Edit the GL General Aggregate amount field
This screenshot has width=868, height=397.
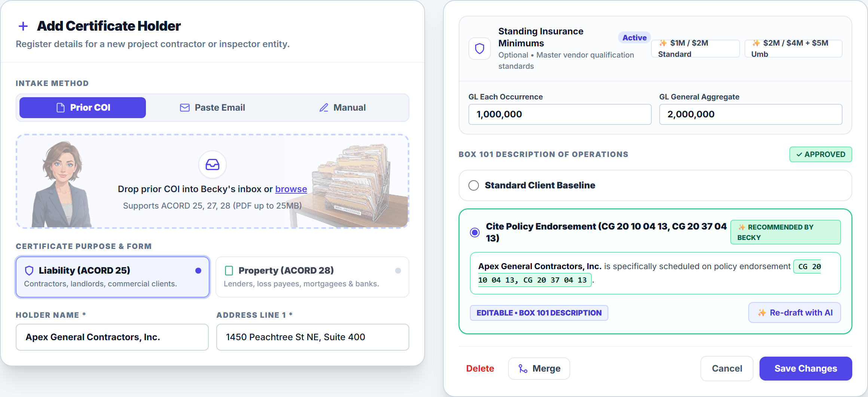tap(751, 114)
